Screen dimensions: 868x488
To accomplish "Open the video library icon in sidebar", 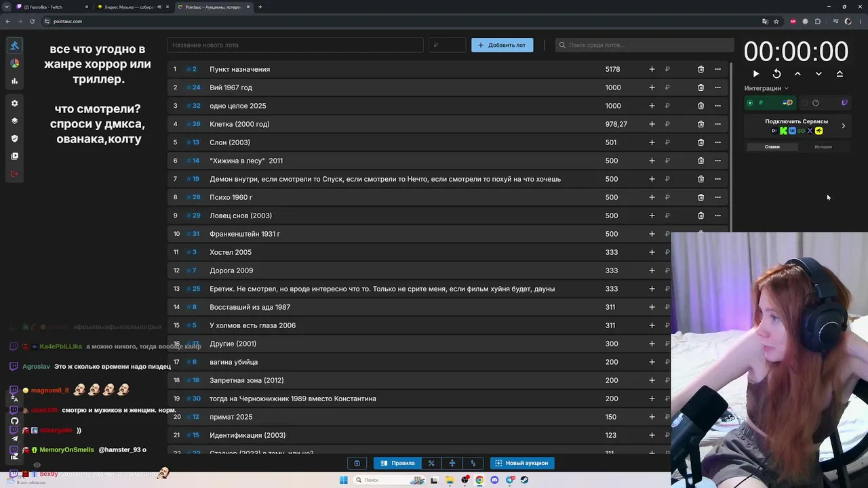I will pyautogui.click(x=14, y=156).
